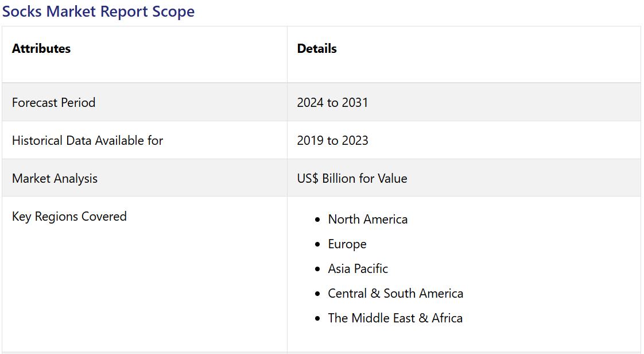Screen dimensions: 644x354
Task: Click the Forecast Period cell
Action: pyautogui.click(x=53, y=103)
